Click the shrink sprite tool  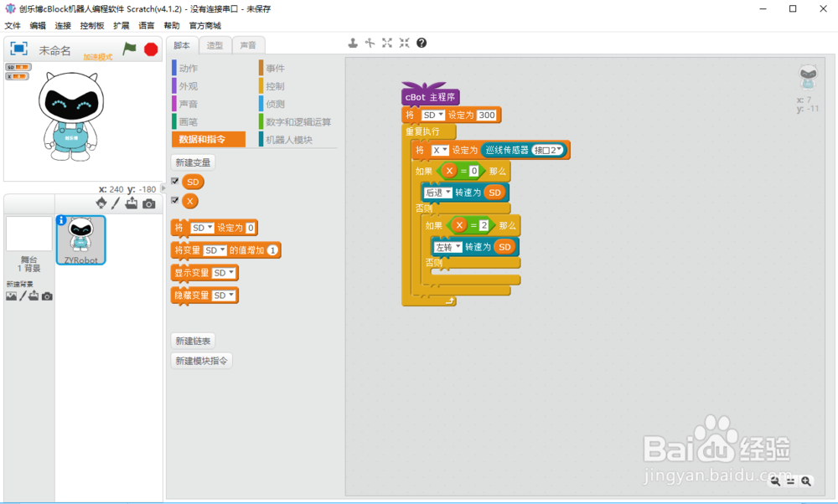(403, 42)
